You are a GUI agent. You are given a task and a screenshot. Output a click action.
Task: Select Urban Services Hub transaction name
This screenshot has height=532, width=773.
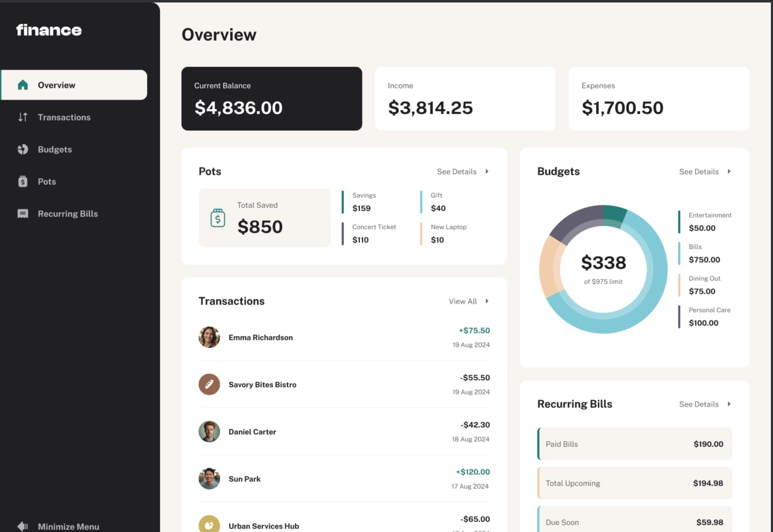[x=264, y=526]
